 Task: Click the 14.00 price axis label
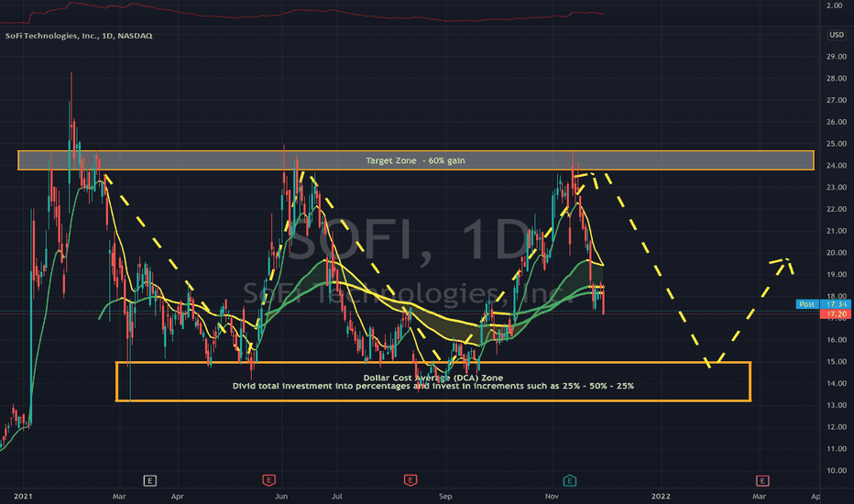[836, 384]
